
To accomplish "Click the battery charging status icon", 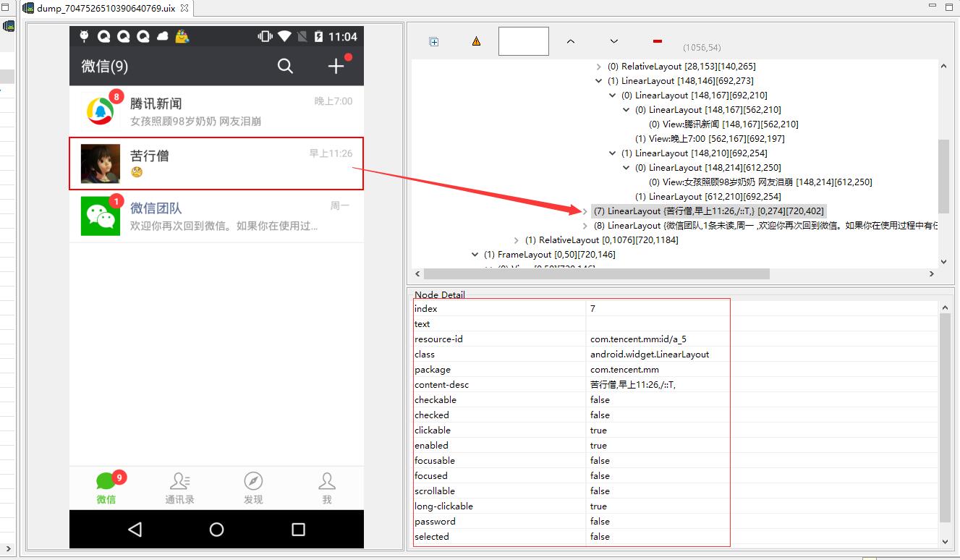I will point(319,36).
